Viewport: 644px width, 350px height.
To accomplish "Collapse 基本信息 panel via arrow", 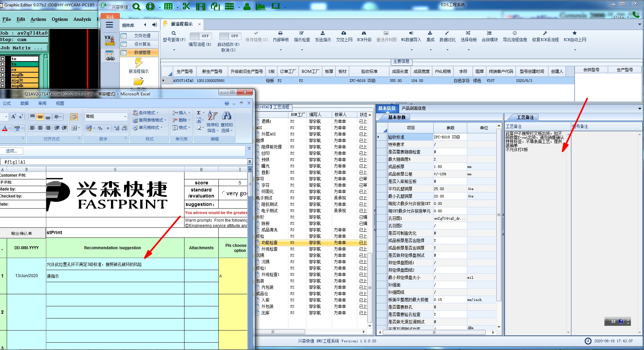I will click(640, 108).
